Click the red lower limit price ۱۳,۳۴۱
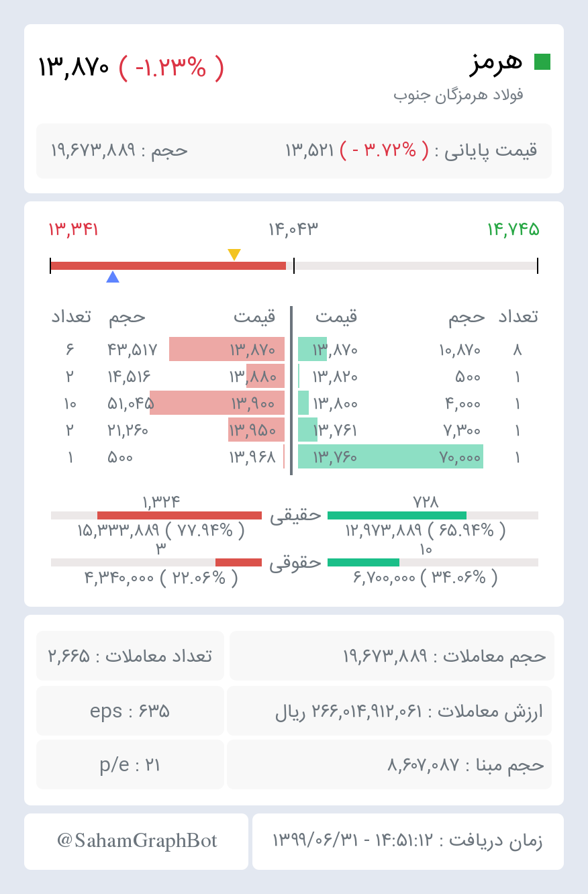 [74, 230]
